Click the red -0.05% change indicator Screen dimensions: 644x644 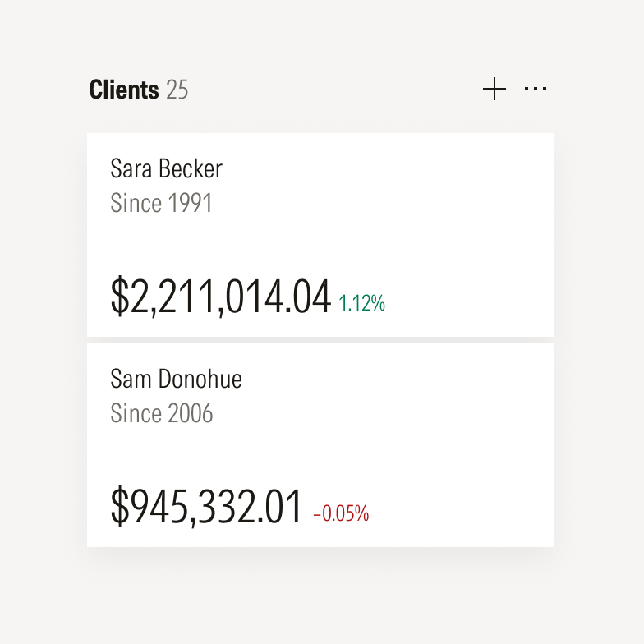pyautogui.click(x=341, y=514)
